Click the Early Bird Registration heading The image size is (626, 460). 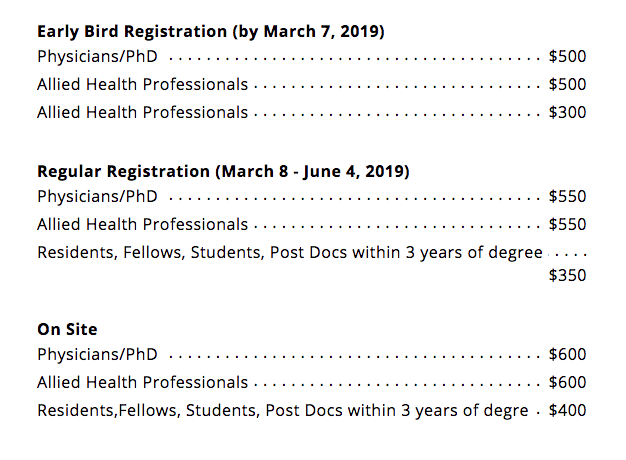coord(211,31)
